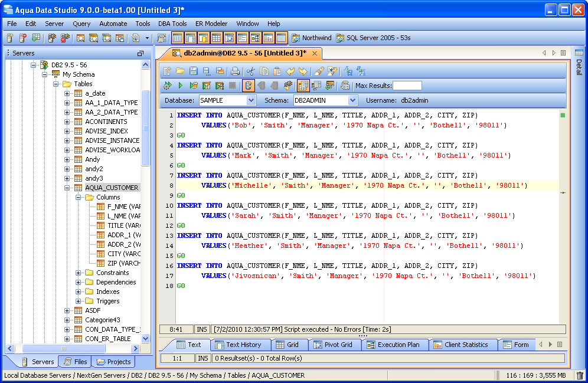Open the DBA Tools menu
The image size is (588, 383).
click(172, 24)
